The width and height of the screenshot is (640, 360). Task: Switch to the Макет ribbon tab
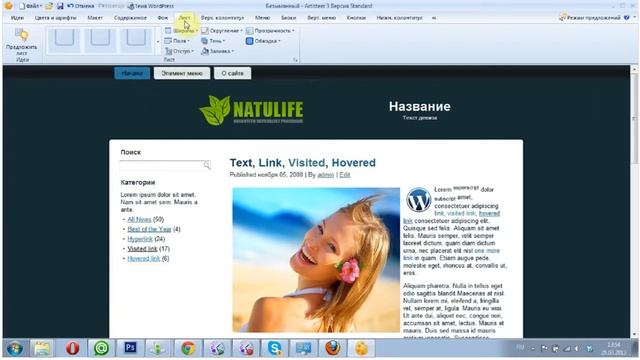pos(95,18)
